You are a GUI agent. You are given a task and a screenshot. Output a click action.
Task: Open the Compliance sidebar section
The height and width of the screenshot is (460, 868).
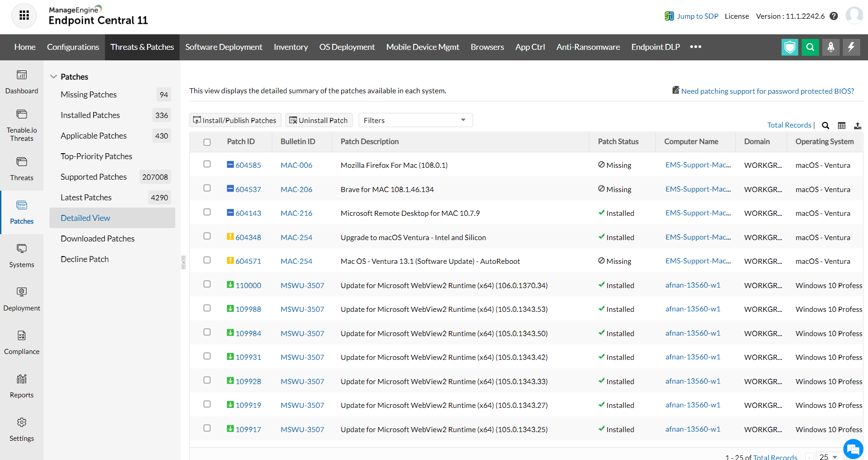22,342
